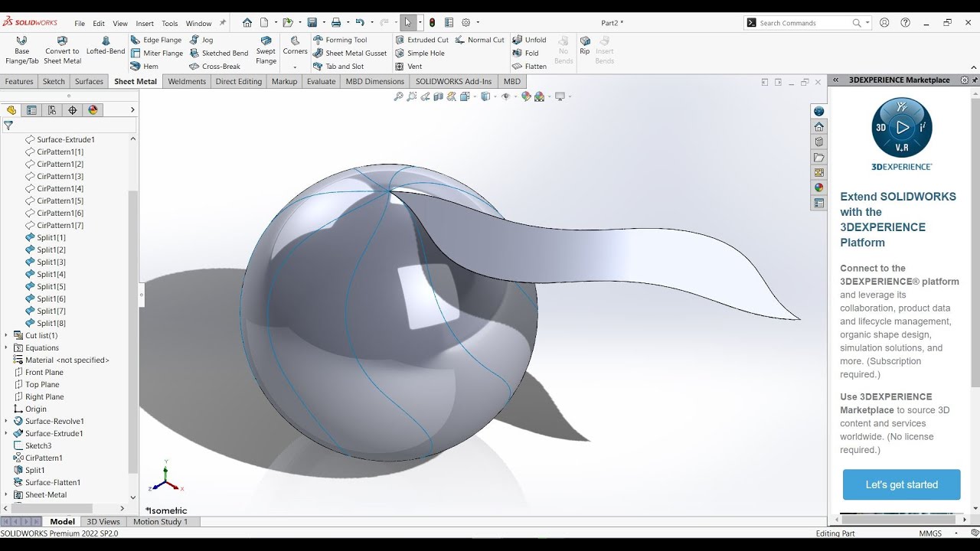Select the Sheet Metal Gusset tool
Screen dimensions: 980x551
(350, 54)
